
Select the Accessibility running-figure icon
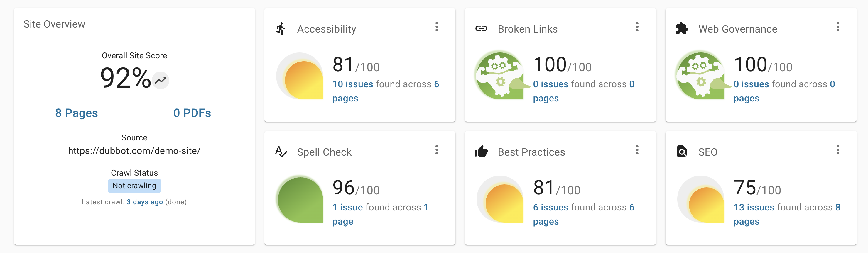click(281, 29)
